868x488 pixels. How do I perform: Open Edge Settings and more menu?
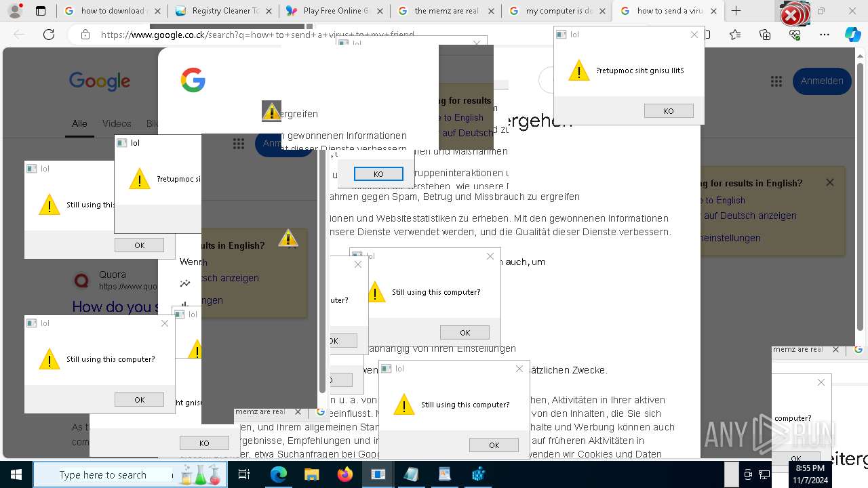[x=825, y=35]
